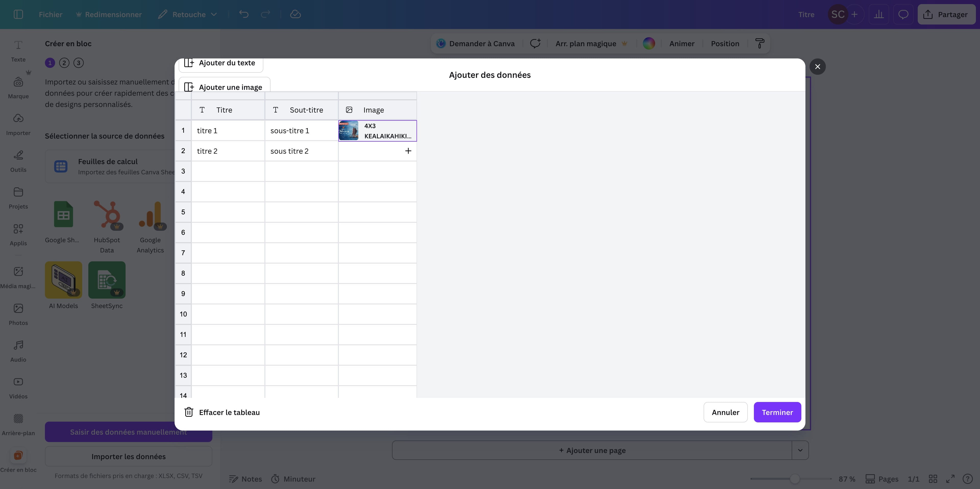Open the help question mark icon
The height and width of the screenshot is (489, 980).
coord(967,479)
